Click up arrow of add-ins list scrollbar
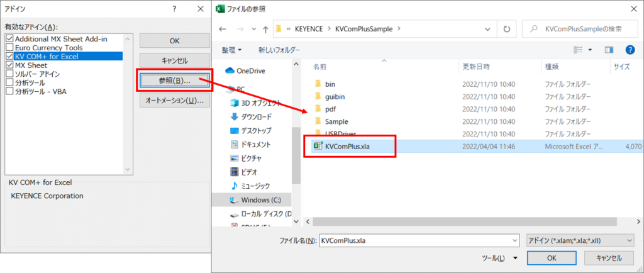Image resolution: width=644 pixels, height=273 pixels. pyautogui.click(x=127, y=39)
